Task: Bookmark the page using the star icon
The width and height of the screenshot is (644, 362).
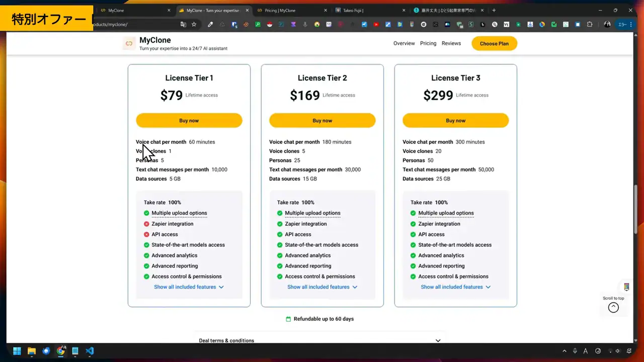Action: (194, 24)
